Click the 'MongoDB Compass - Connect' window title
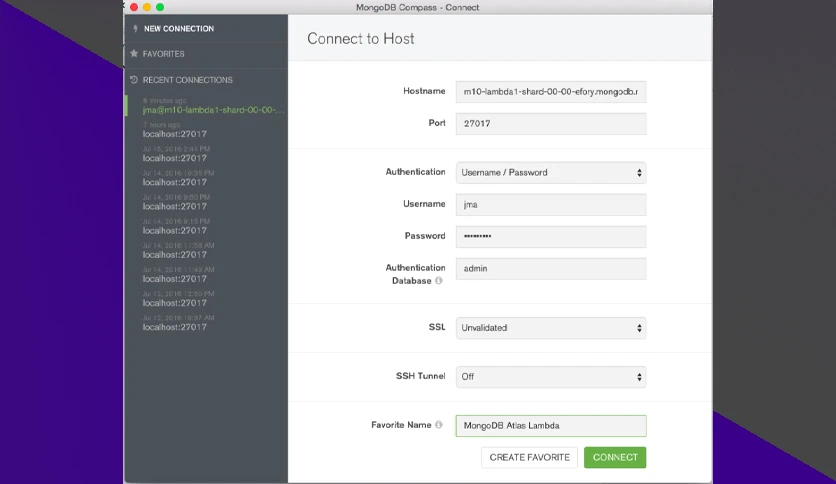Viewport: 836px width, 484px height. click(417, 7)
